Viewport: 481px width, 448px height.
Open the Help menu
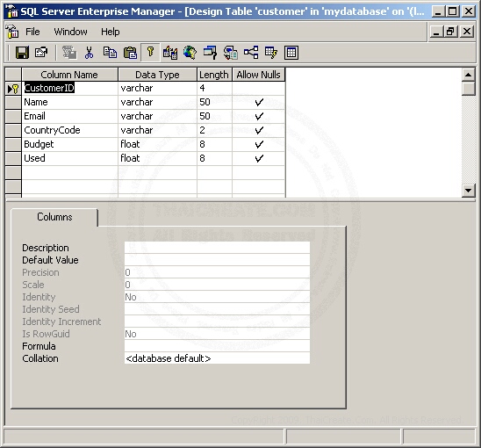tap(110, 32)
